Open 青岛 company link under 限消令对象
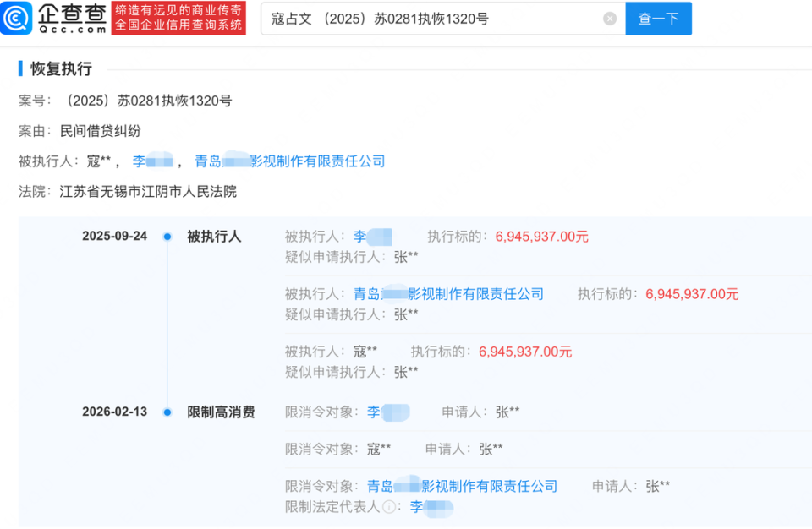The height and width of the screenshot is (529, 812). pyautogui.click(x=462, y=486)
